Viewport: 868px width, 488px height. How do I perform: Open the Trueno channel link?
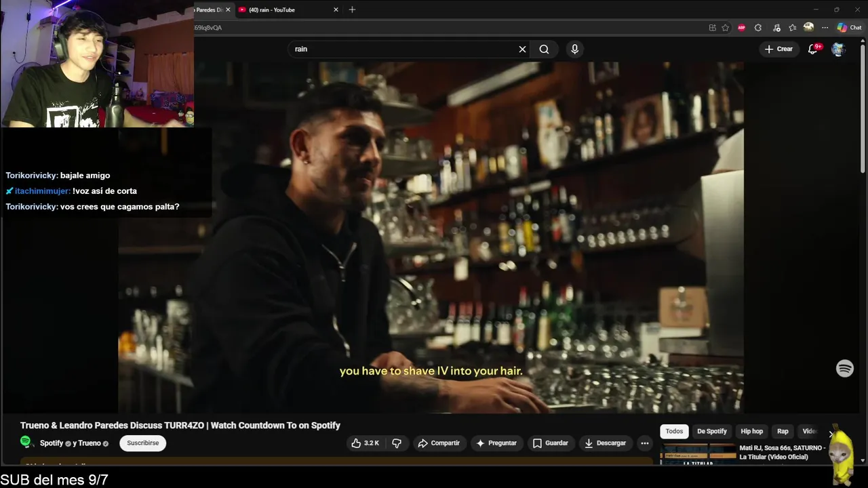pyautogui.click(x=90, y=443)
